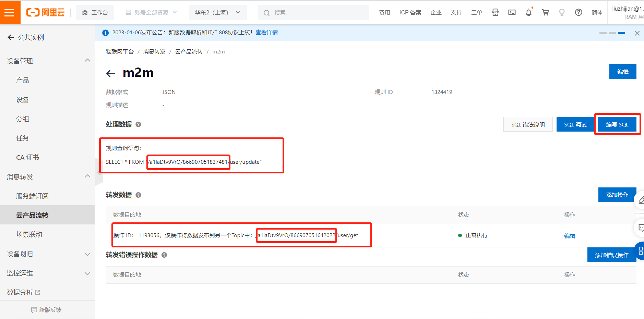Click the floating chat feedback icon
The width and height of the screenshot is (644, 319).
point(641,228)
